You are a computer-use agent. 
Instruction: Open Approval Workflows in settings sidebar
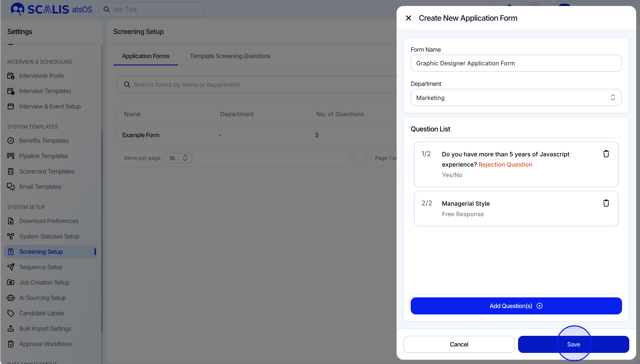(x=45, y=344)
